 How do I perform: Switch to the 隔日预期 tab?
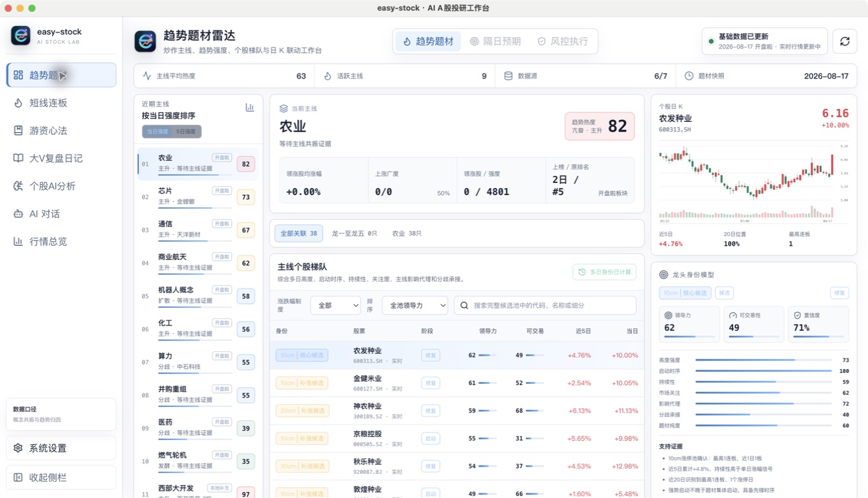click(x=496, y=41)
